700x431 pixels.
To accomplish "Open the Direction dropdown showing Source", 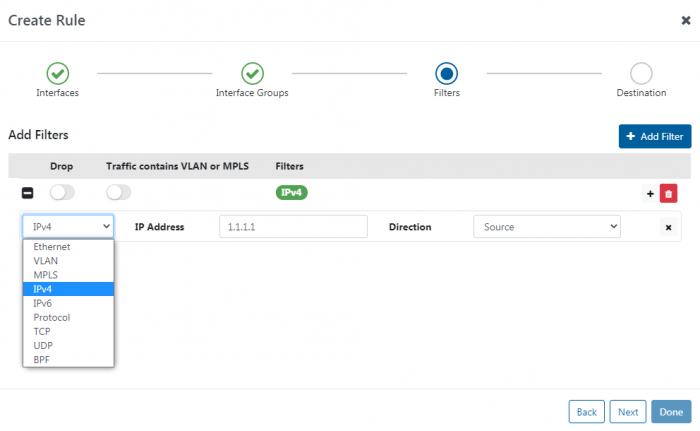I will 546,227.
